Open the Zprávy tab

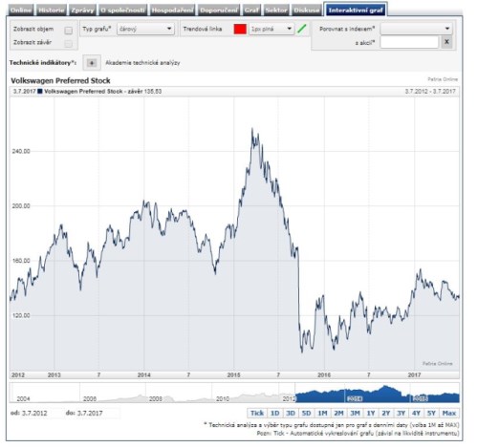click(x=82, y=11)
